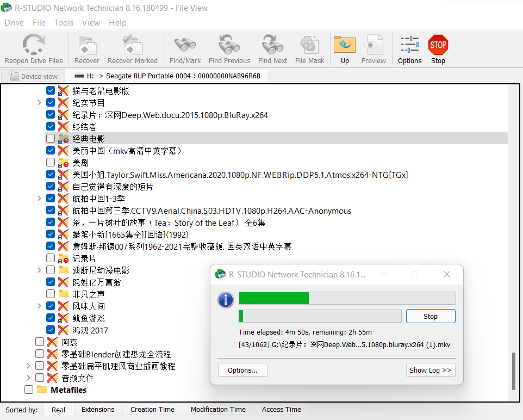Click the folder icon next to 美剧

pyautogui.click(x=64, y=163)
